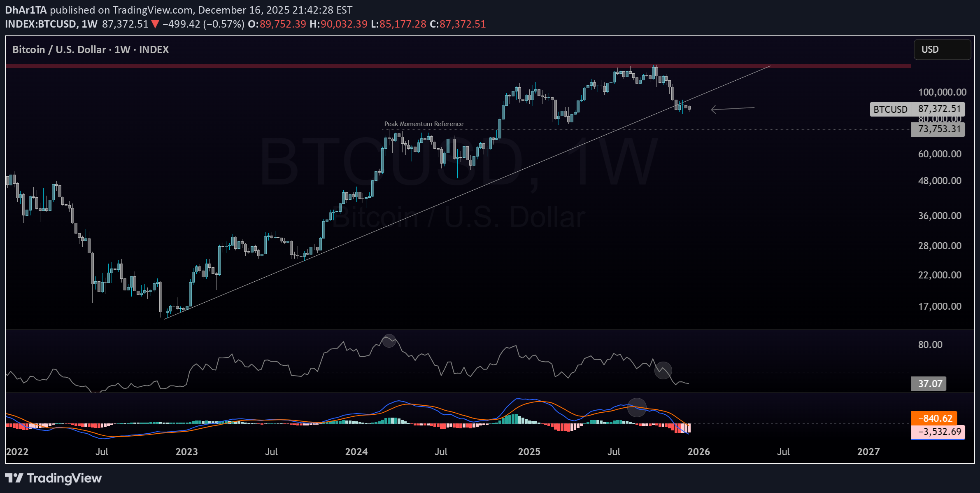The height and width of the screenshot is (493, 980).
Task: Select the gray arrow annotation on the chart
Action: pos(733,109)
